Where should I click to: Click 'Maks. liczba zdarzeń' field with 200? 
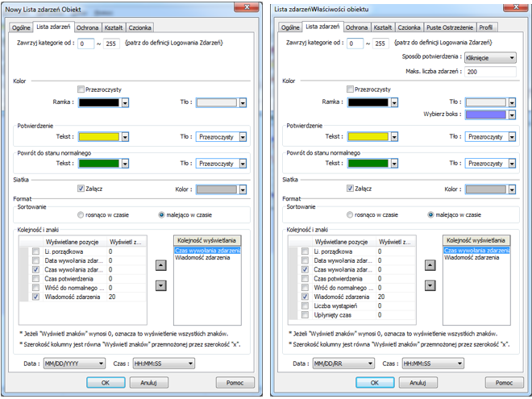[490, 72]
